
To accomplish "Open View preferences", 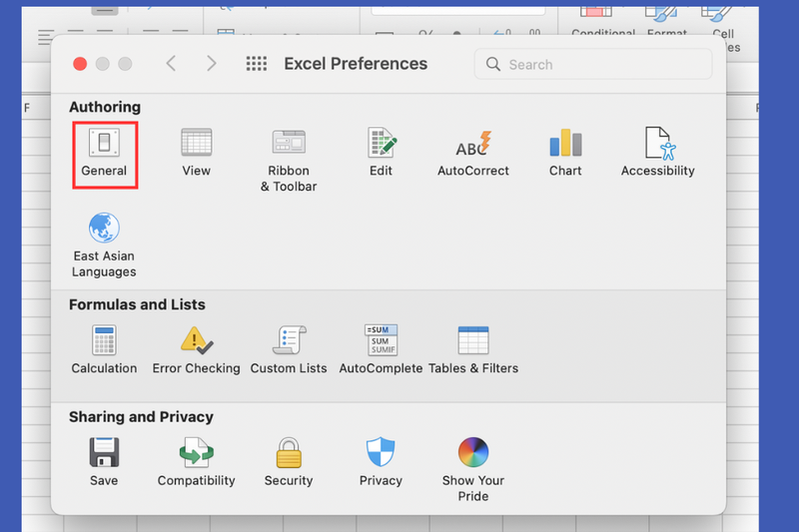I will pos(196,153).
